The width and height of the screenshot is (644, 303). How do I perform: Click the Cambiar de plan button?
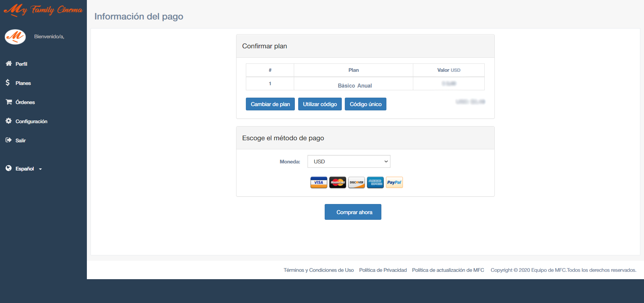[x=270, y=104]
